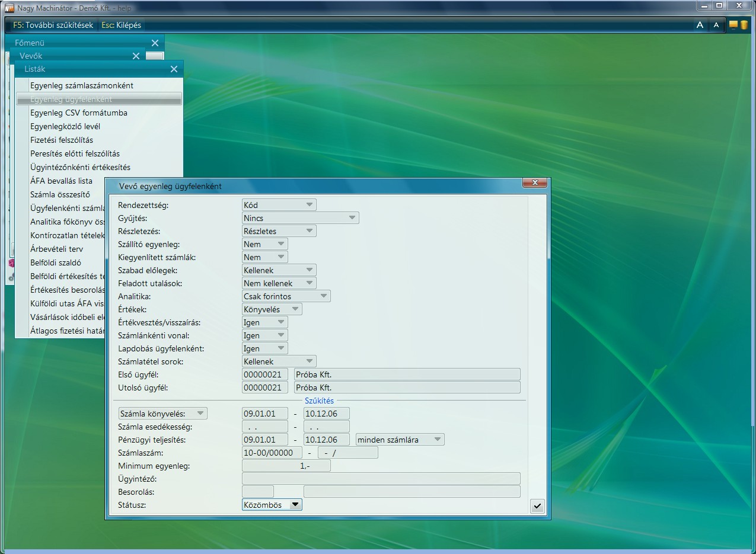The height and width of the screenshot is (554, 756).
Task: Click the yellow monitor icon
Action: pyautogui.click(x=733, y=25)
